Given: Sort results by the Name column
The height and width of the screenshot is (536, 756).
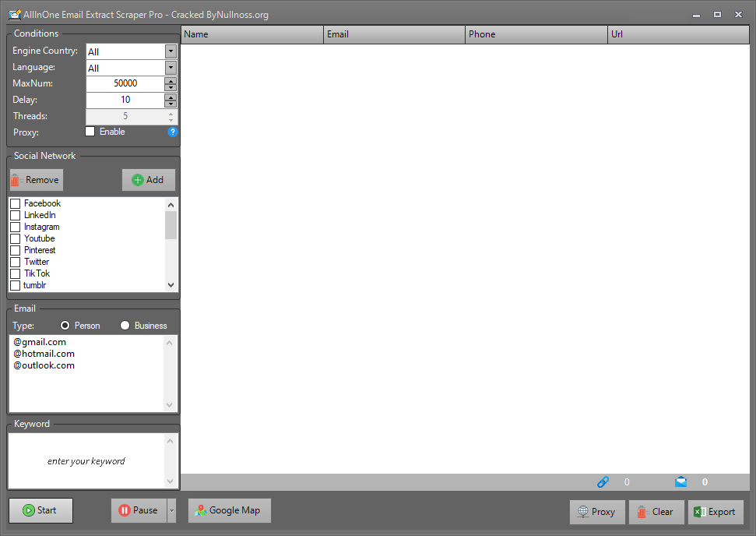Looking at the screenshot, I should 252,34.
